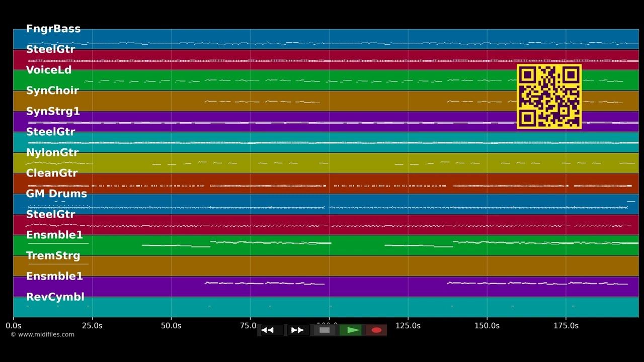Screen dimensions: 644x362
Task: Jump to the 150.0s timeline marker
Action: pyautogui.click(x=487, y=326)
